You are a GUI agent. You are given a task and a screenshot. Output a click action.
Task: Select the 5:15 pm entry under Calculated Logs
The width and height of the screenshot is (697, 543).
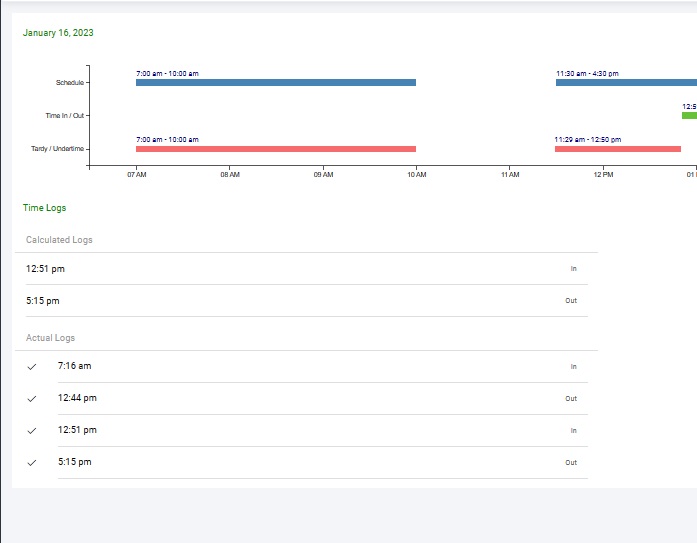pyautogui.click(x=42, y=301)
